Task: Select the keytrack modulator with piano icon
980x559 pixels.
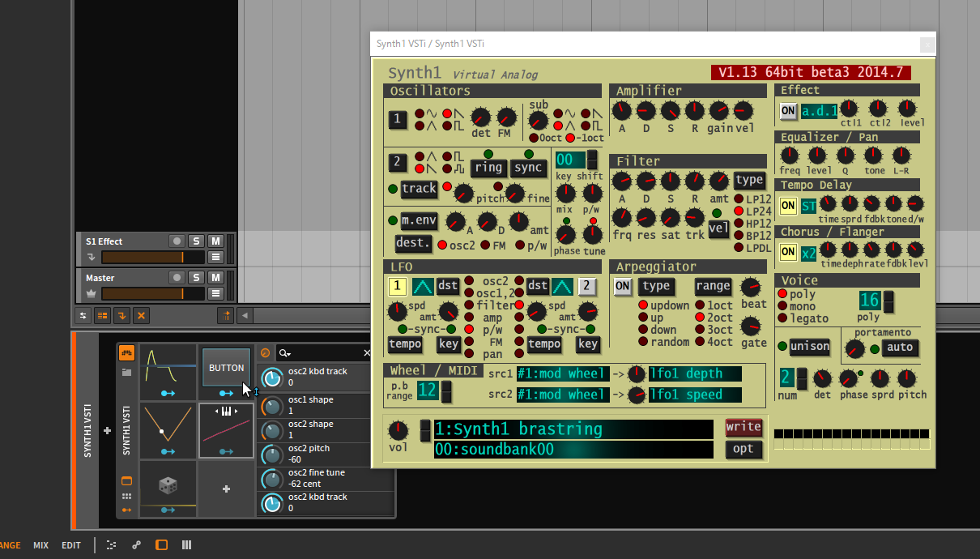Action: (x=227, y=430)
